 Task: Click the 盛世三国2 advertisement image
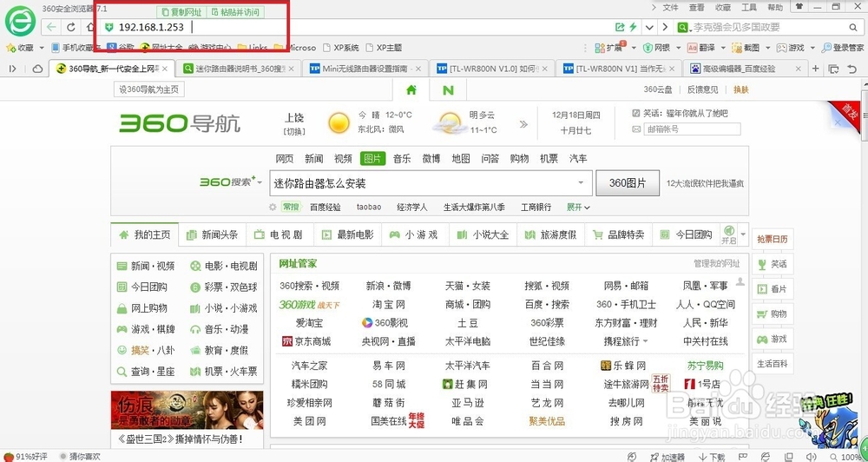pyautogui.click(x=187, y=411)
